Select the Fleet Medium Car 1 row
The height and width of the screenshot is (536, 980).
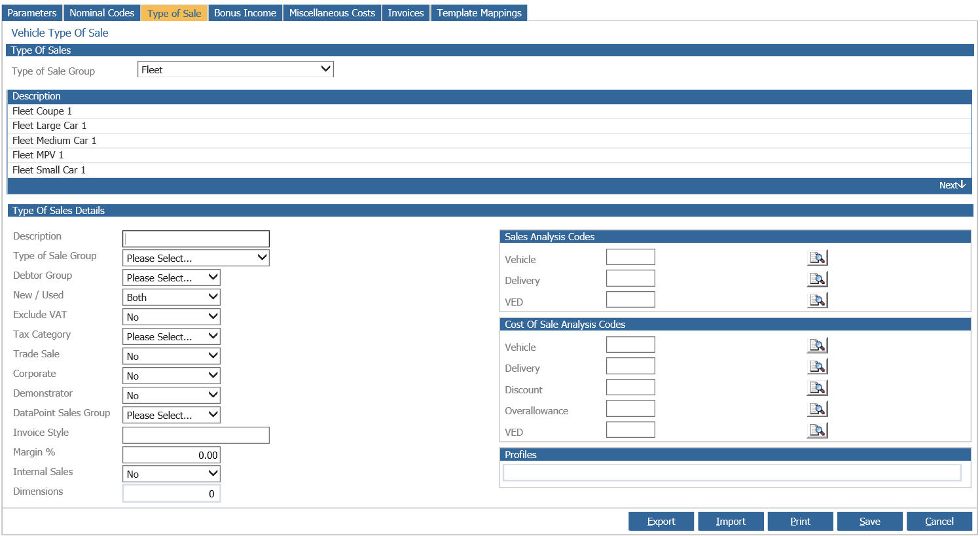pos(489,141)
